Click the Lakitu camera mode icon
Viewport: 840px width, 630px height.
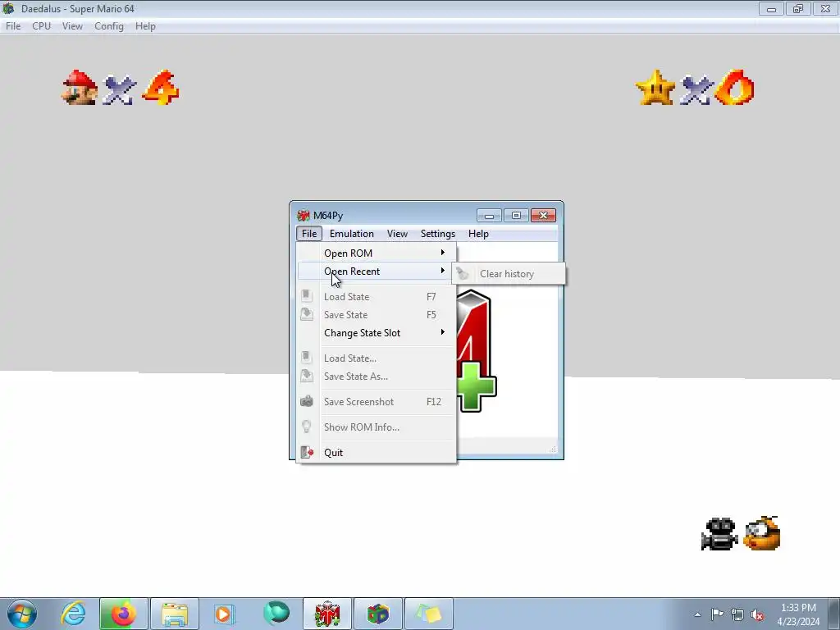coord(762,533)
